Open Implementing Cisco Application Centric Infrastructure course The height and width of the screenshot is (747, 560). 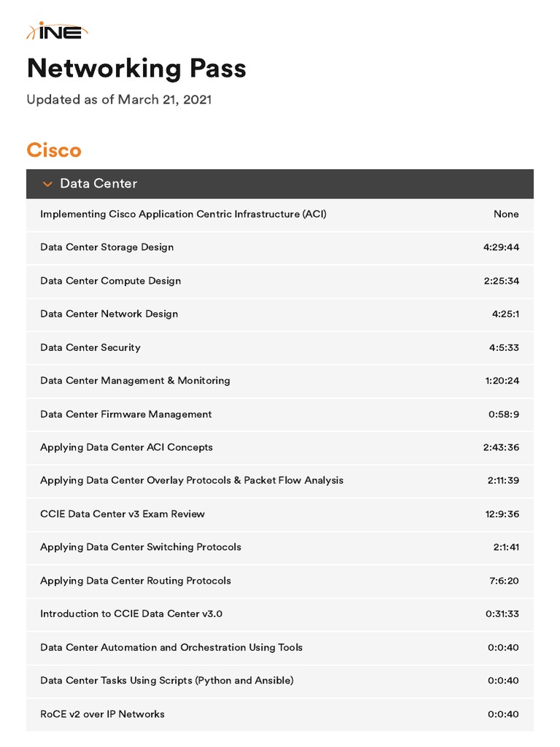(183, 214)
